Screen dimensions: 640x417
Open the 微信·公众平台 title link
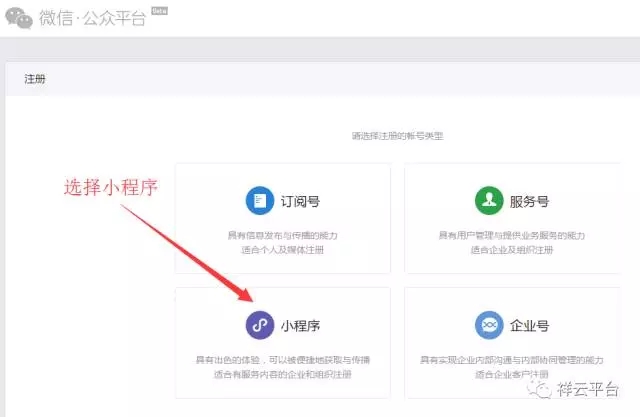click(x=92, y=18)
